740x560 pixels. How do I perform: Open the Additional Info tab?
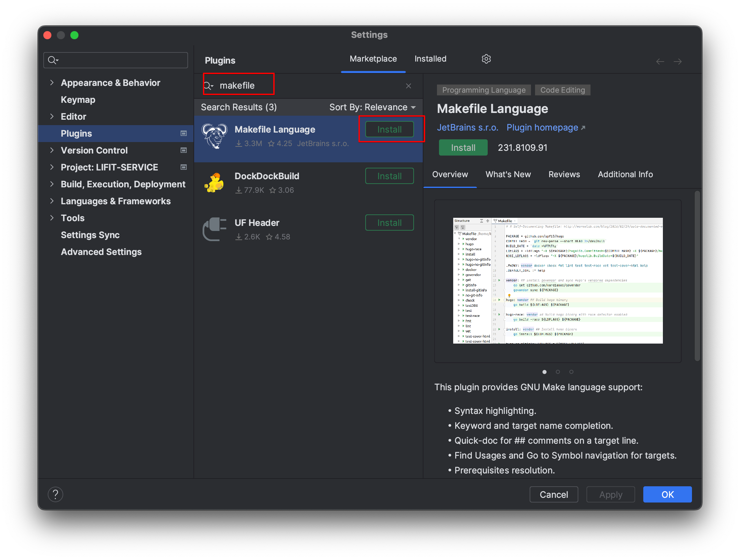[x=625, y=174]
